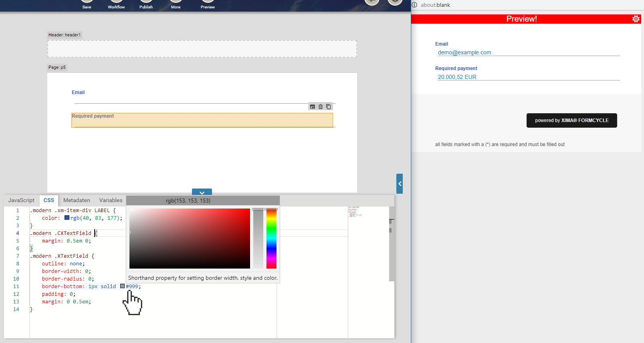This screenshot has height=343, width=644.
Task: Click the Email input field in the preview
Action: pos(528,52)
